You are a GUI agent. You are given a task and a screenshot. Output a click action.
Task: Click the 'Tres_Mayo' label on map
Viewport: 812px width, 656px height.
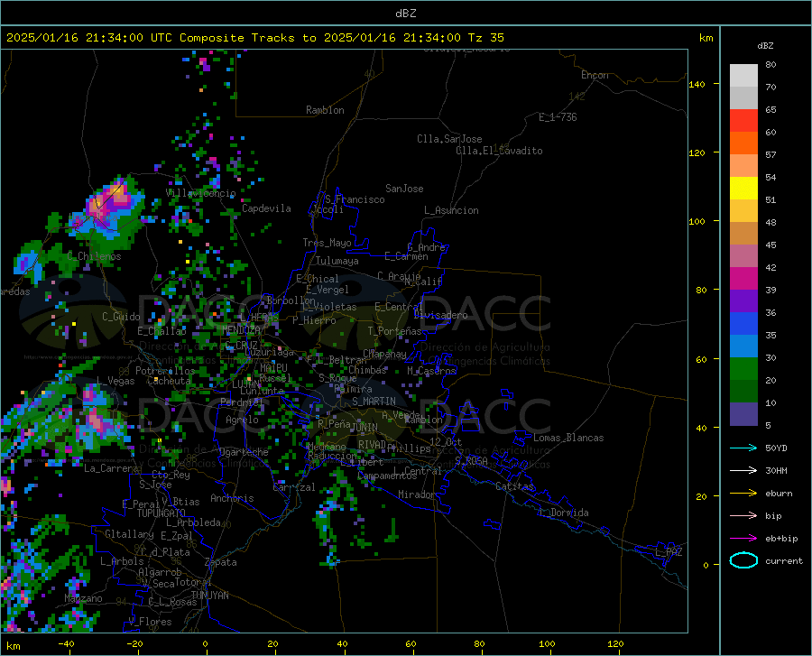pyautogui.click(x=327, y=243)
